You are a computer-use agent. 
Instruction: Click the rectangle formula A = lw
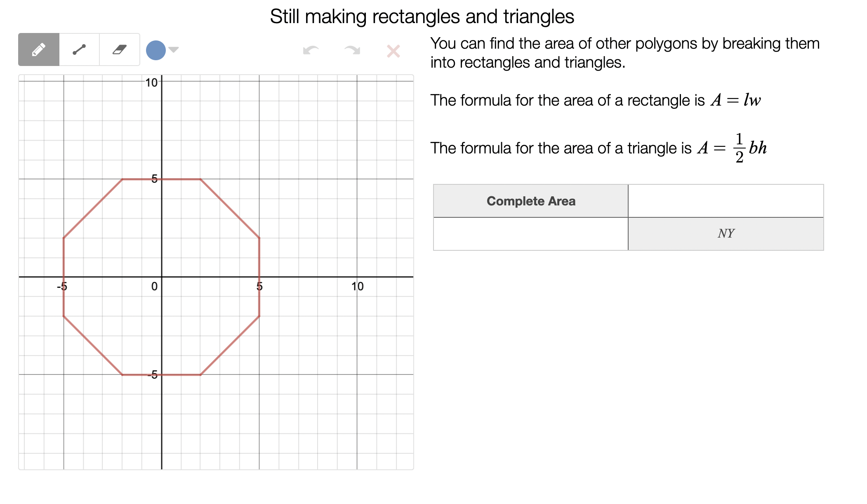[735, 100]
